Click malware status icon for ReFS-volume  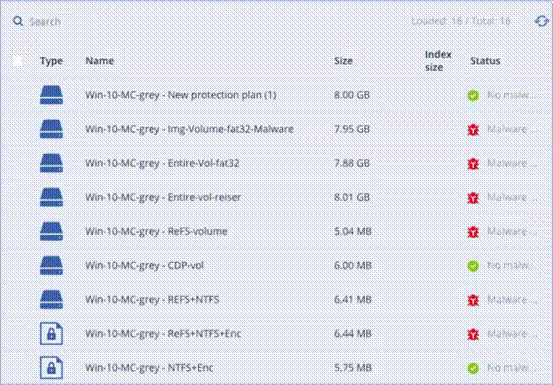click(x=473, y=232)
